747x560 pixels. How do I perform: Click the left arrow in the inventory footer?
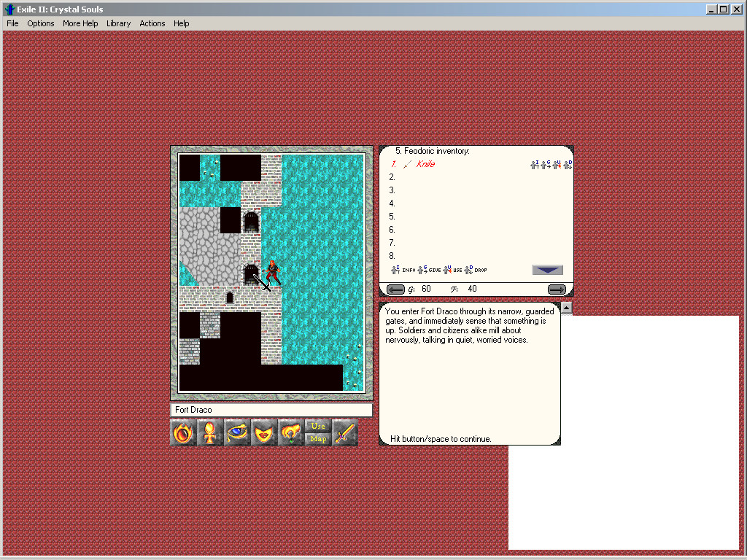pos(395,289)
